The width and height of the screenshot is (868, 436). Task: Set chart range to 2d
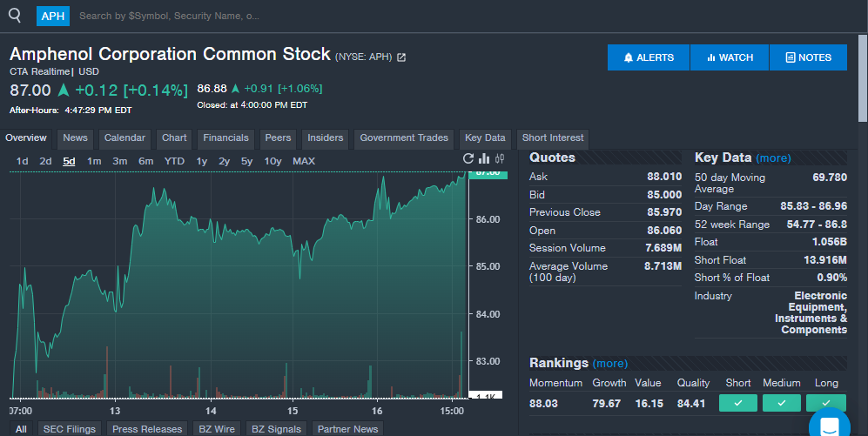45,161
